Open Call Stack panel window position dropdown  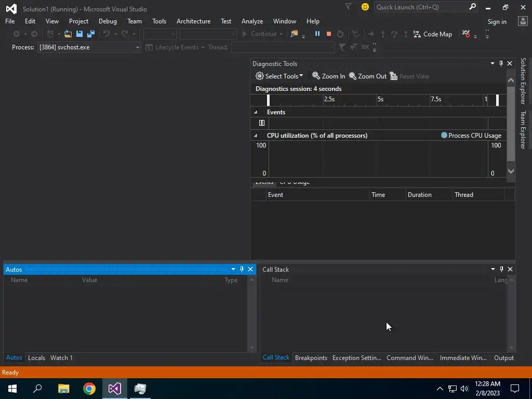point(493,269)
